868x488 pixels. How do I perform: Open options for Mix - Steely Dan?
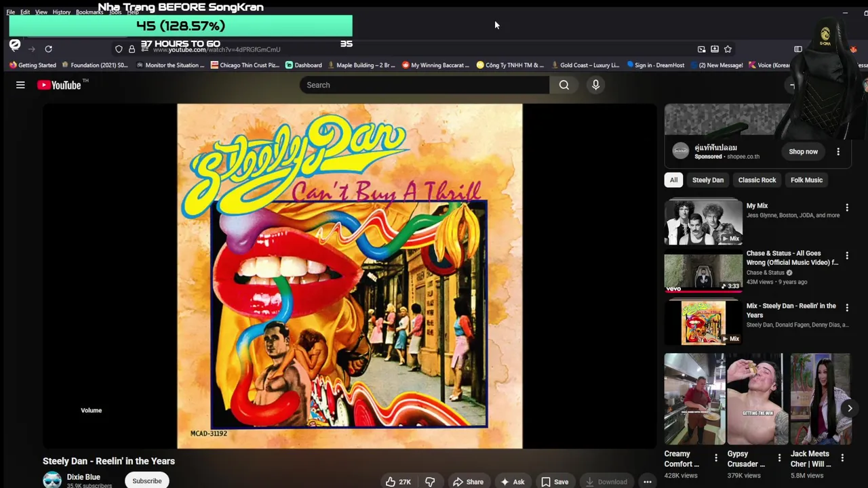click(x=846, y=308)
